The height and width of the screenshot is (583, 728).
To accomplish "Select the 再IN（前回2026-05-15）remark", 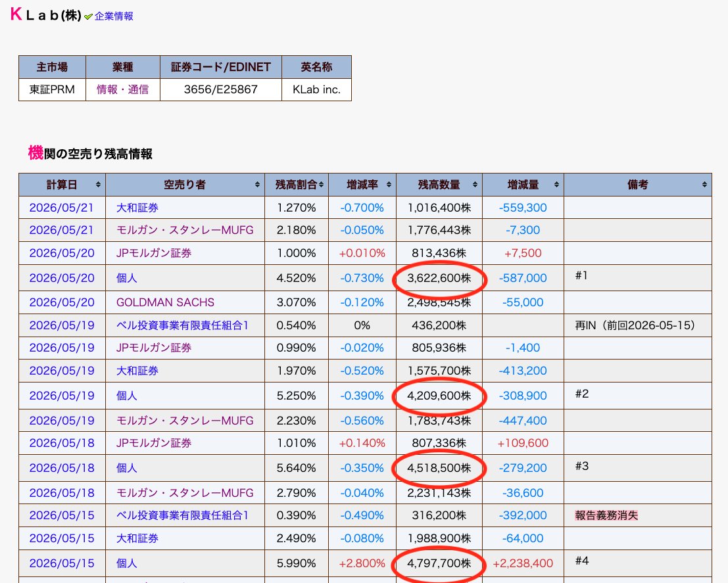I will pyautogui.click(x=635, y=325).
